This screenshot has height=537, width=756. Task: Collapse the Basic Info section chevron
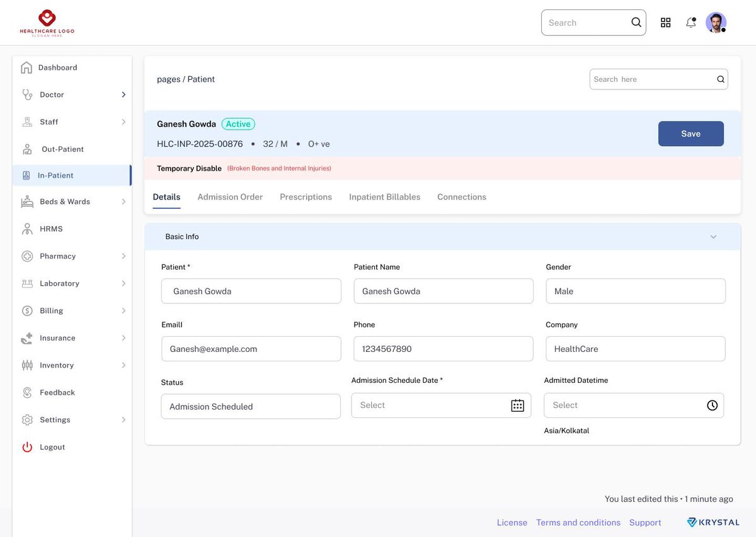pyautogui.click(x=714, y=237)
